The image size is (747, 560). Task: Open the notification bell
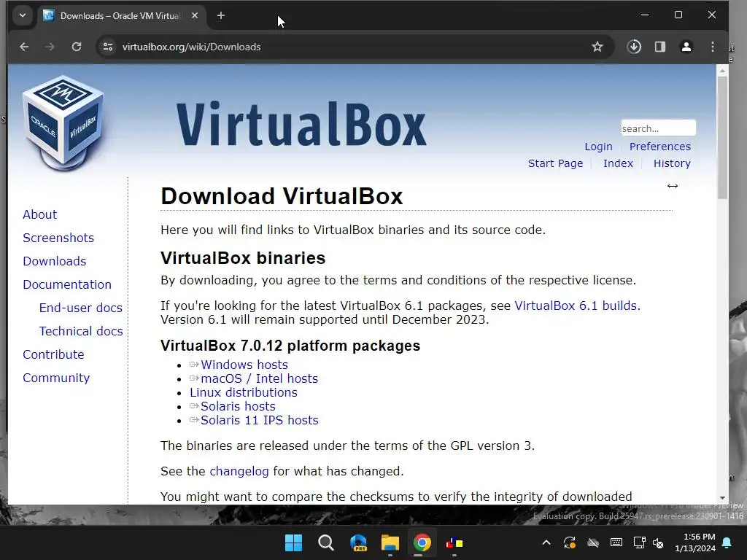click(x=727, y=542)
